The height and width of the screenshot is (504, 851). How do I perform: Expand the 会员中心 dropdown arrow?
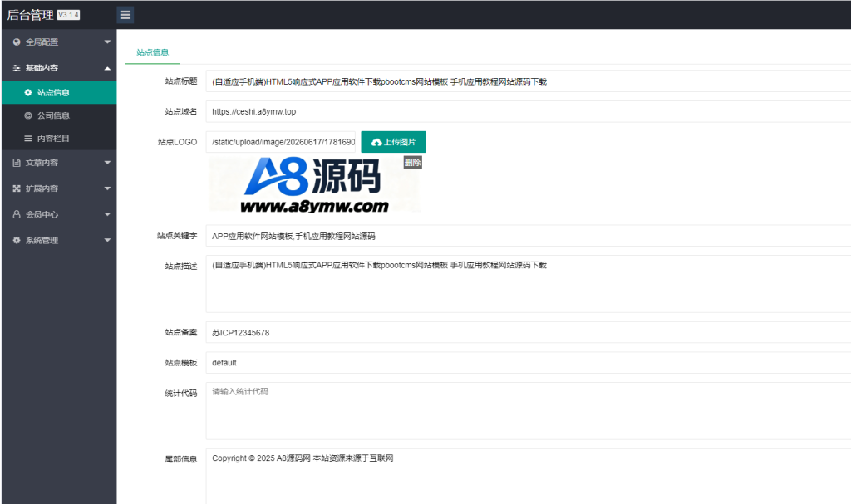[x=107, y=214]
